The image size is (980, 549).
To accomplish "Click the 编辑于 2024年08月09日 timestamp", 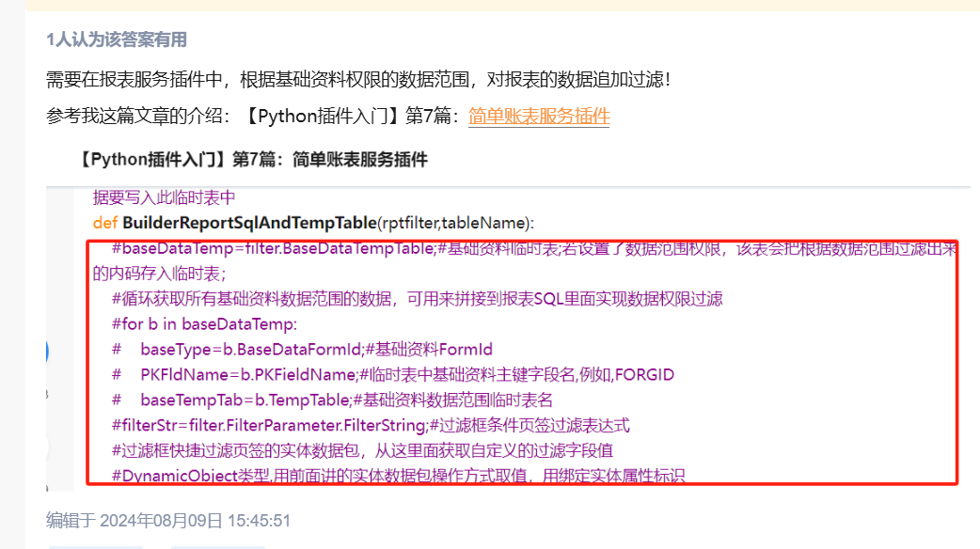I will tap(168, 520).
